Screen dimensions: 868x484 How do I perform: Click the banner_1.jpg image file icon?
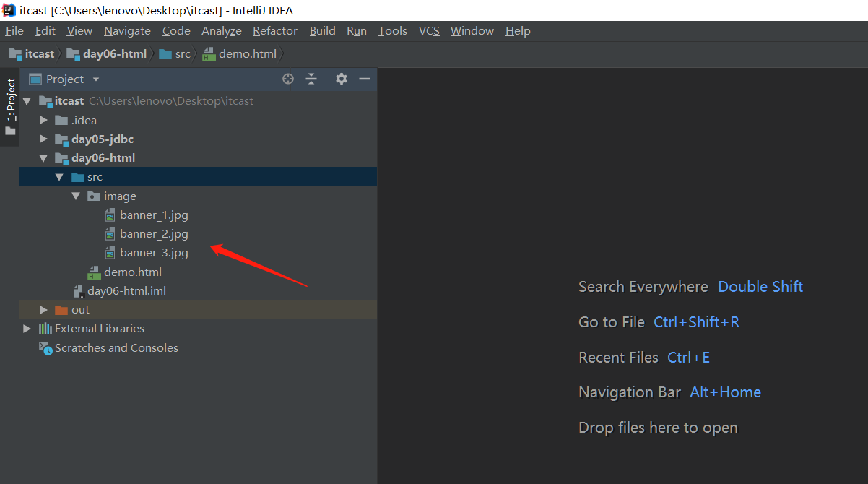pyautogui.click(x=110, y=215)
